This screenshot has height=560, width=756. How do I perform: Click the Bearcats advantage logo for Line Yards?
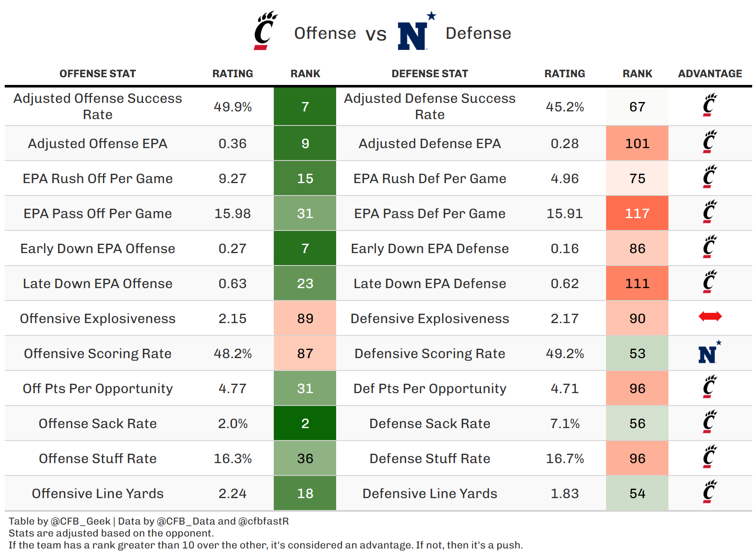710,492
